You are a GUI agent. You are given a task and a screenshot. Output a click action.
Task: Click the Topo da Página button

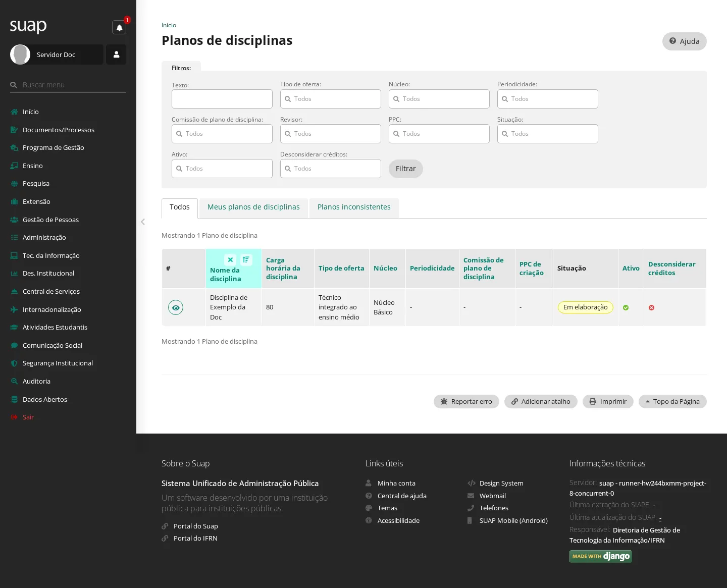click(x=672, y=401)
